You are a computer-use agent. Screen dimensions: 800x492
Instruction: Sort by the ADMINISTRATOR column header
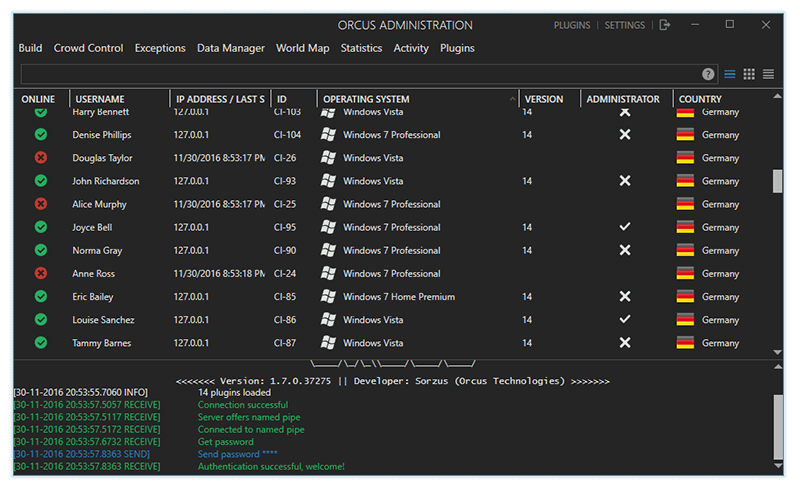[623, 99]
